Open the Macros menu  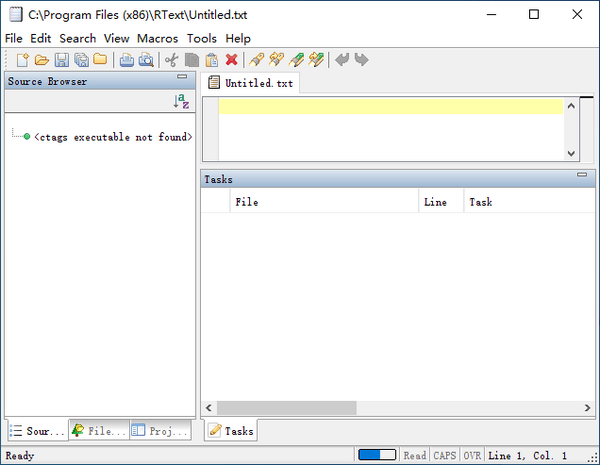coord(157,38)
